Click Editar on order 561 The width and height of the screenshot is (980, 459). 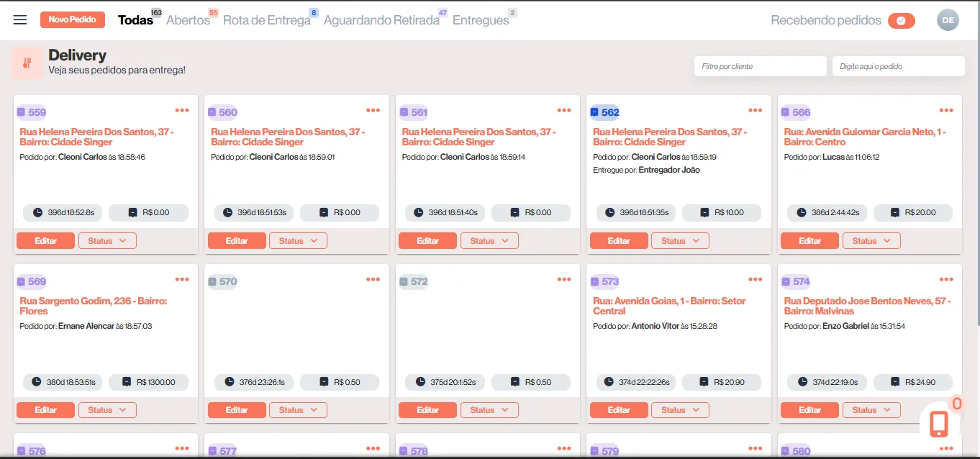(x=427, y=241)
